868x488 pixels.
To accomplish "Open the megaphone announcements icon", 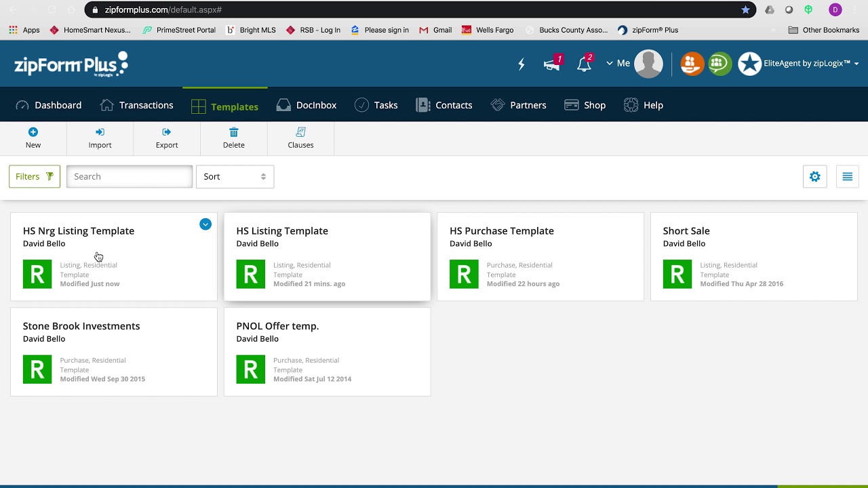I will coord(552,64).
